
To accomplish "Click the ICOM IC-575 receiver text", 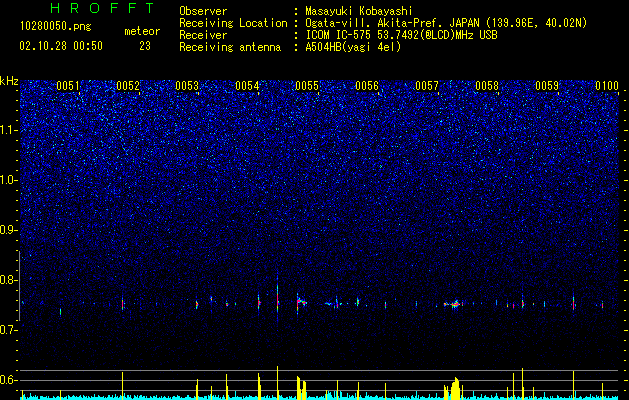I will 401,35.
